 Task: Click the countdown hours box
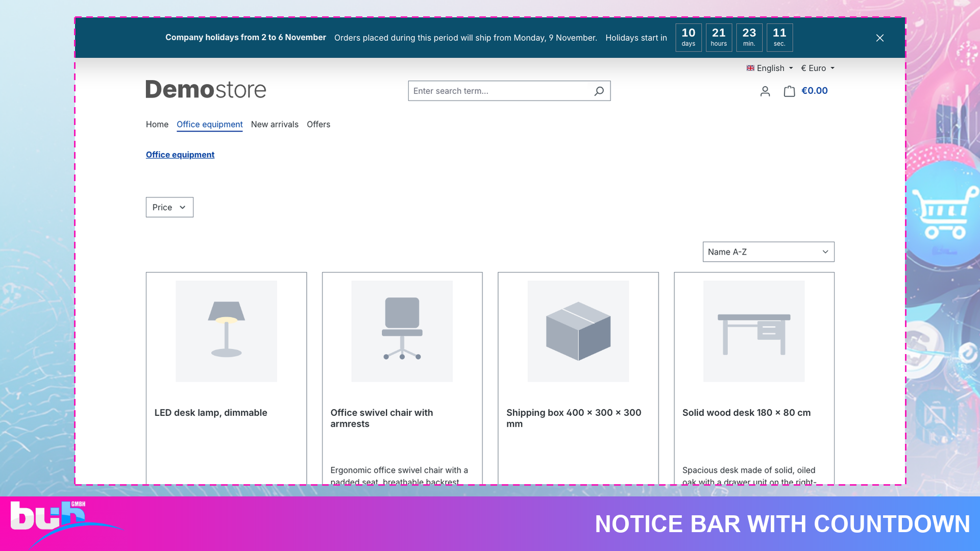[x=719, y=38]
